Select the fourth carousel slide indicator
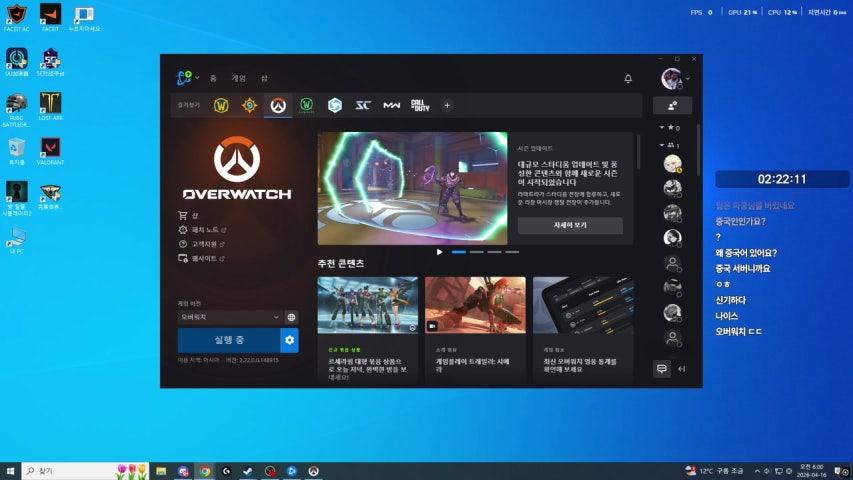The image size is (853, 480). click(512, 252)
